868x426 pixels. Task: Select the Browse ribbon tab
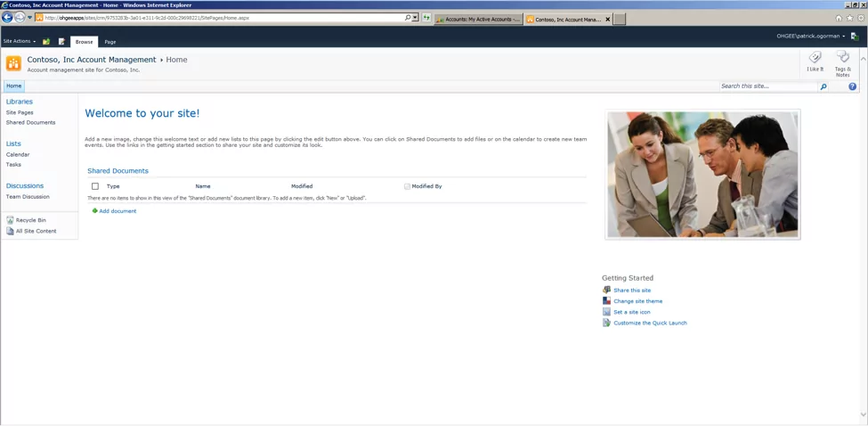[85, 42]
